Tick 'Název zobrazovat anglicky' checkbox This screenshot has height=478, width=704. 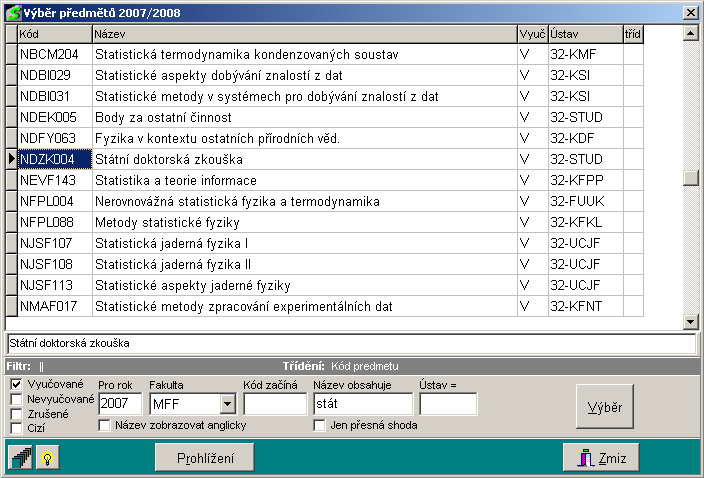pyautogui.click(x=105, y=425)
